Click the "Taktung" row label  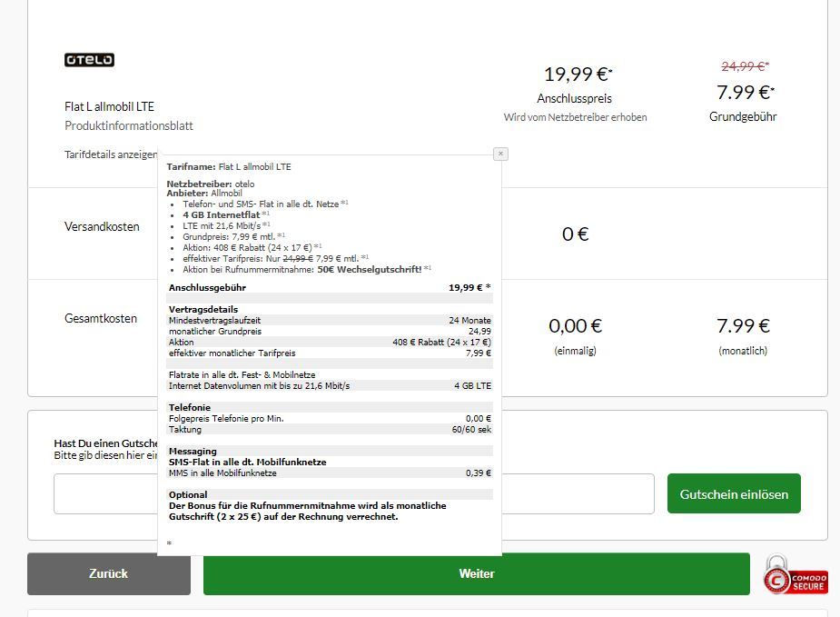click(x=185, y=430)
